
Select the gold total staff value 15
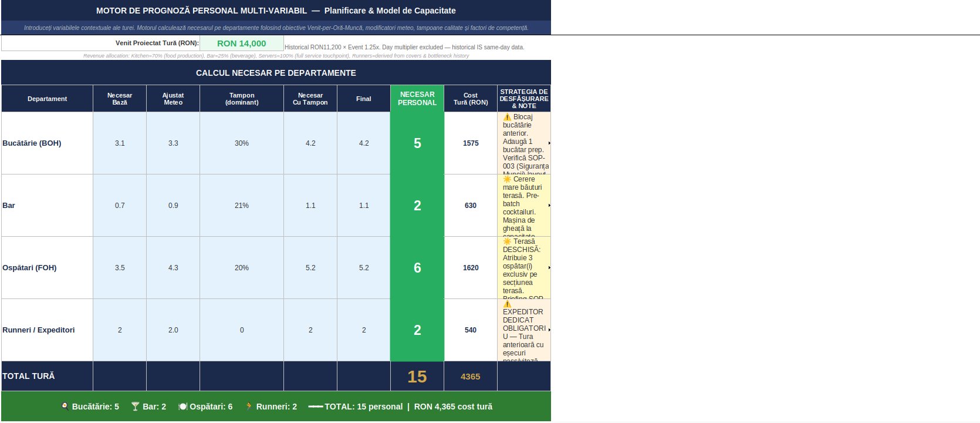click(x=417, y=377)
